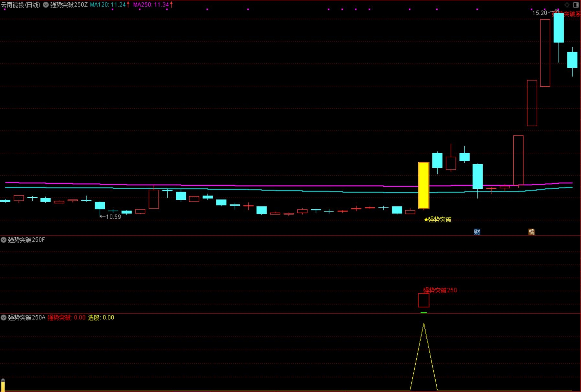Click the red 强势突破250 signal label
The height and width of the screenshot is (392, 581).
coord(440,290)
